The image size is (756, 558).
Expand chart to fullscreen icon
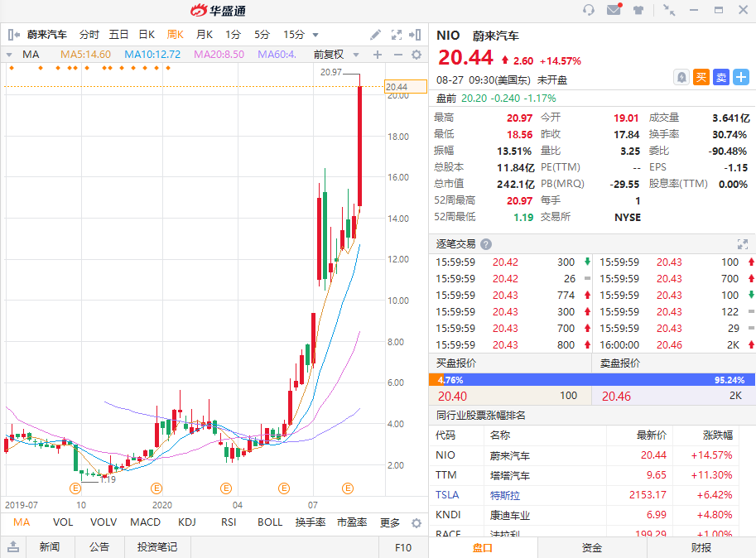click(x=397, y=35)
